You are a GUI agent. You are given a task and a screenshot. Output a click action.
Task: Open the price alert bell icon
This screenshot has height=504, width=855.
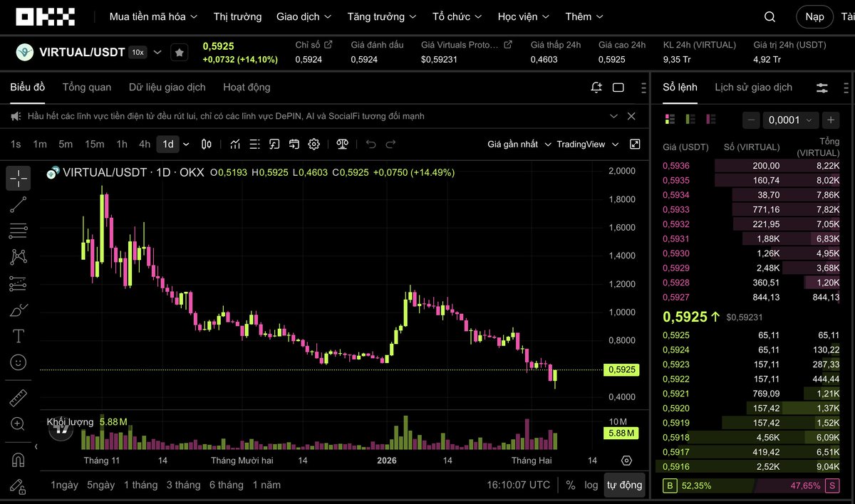[x=596, y=88]
